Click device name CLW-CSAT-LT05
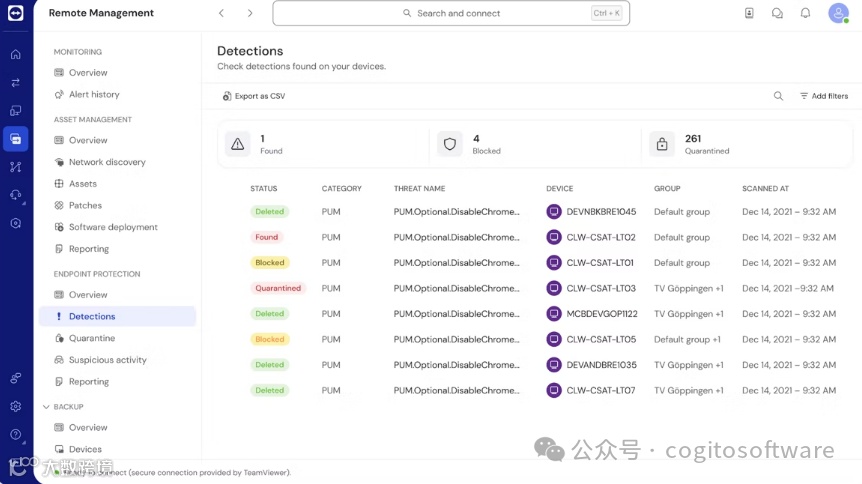Screen dimensions: 862x484 [x=601, y=339]
